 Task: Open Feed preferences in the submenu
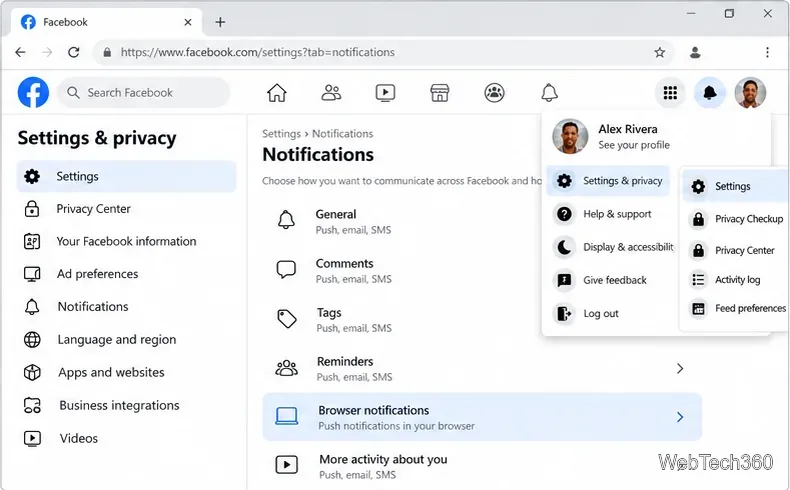[736, 308]
